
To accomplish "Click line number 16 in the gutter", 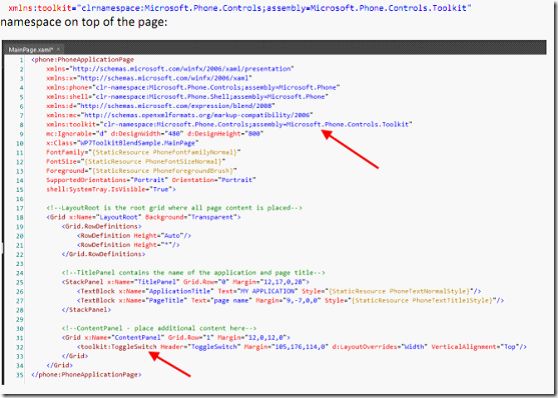I will click(x=20, y=199).
